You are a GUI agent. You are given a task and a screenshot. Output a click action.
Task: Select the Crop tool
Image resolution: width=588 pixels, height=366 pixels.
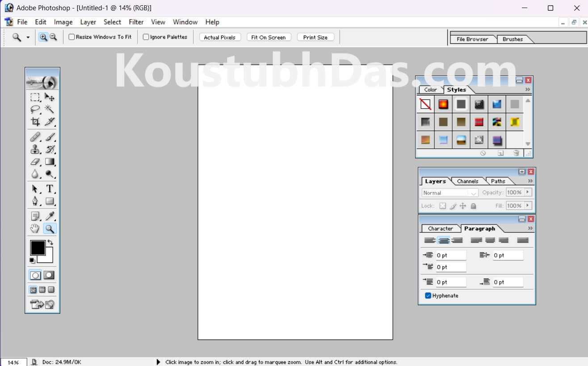point(35,121)
